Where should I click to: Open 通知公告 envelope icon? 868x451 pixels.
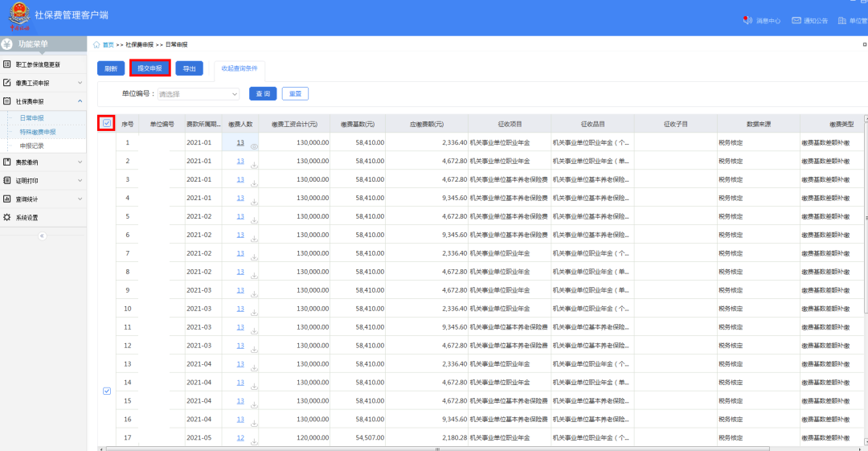796,20
